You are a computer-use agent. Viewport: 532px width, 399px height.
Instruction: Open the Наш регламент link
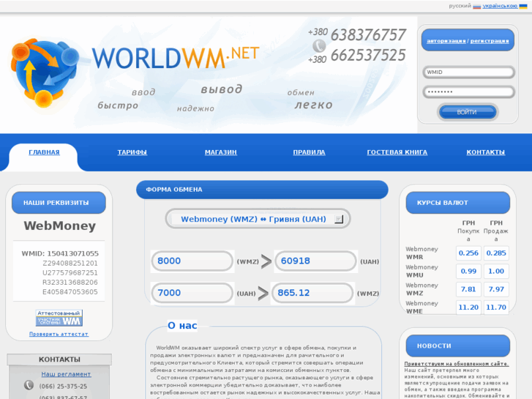pyautogui.click(x=66, y=374)
